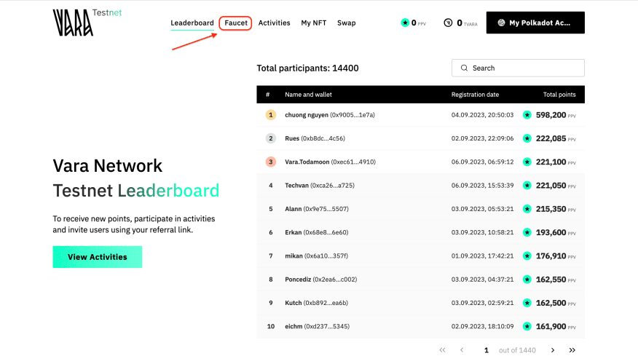Click the 161,900 points value

click(x=551, y=326)
